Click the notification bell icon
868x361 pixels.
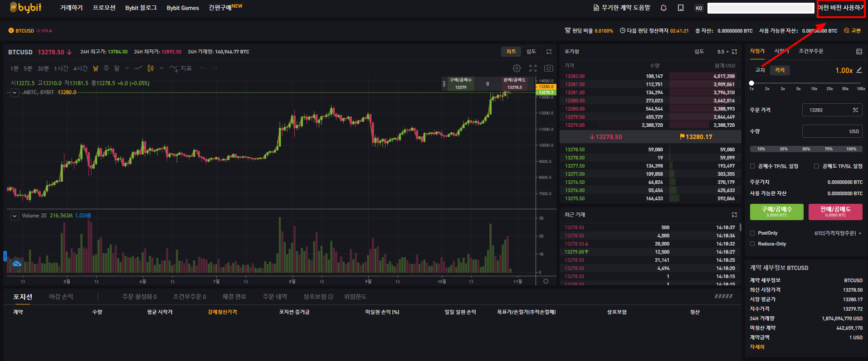[663, 8]
